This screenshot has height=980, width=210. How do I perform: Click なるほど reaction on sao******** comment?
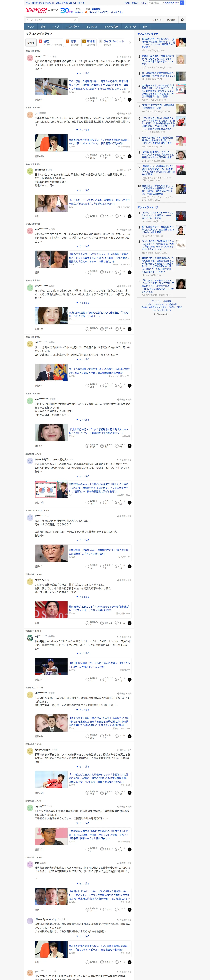coord(106,446)
